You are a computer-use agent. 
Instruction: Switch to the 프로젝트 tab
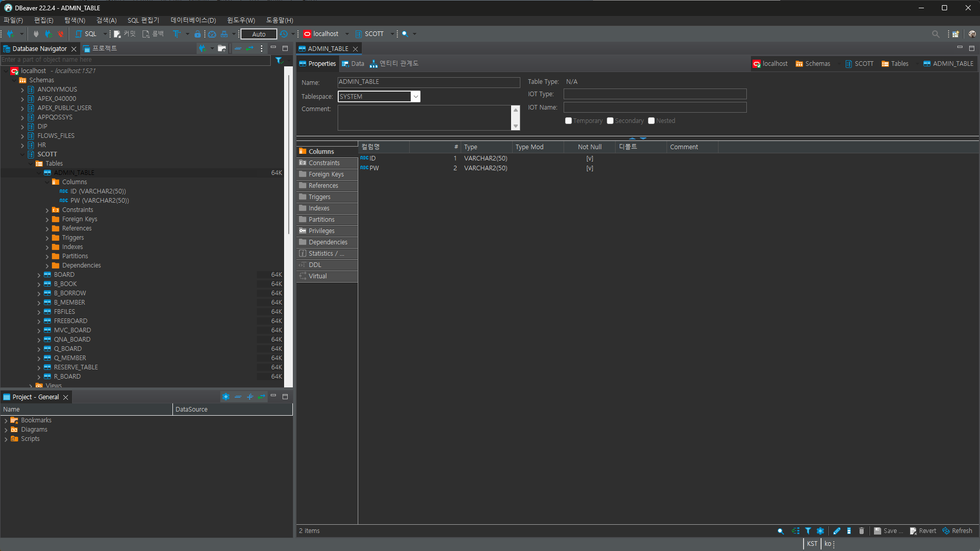click(x=100, y=48)
